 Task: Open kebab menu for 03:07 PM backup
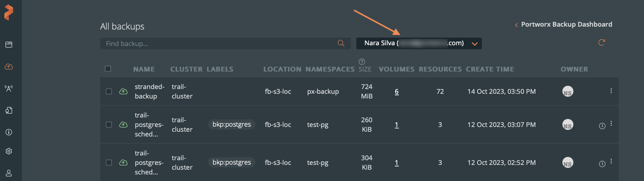[x=611, y=123]
